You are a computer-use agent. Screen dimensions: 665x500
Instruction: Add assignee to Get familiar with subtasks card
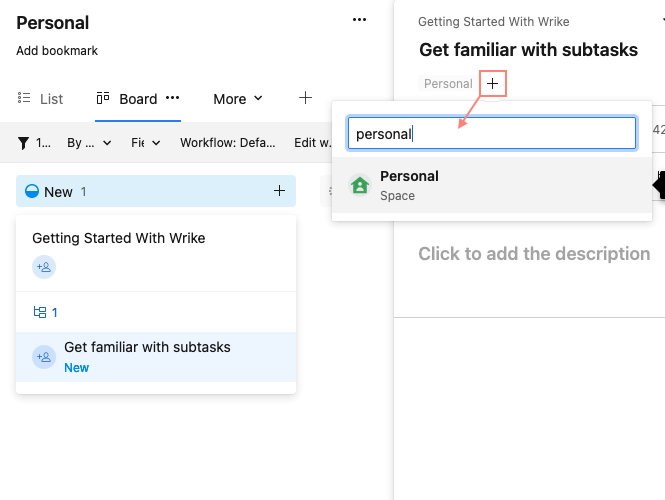click(44, 357)
